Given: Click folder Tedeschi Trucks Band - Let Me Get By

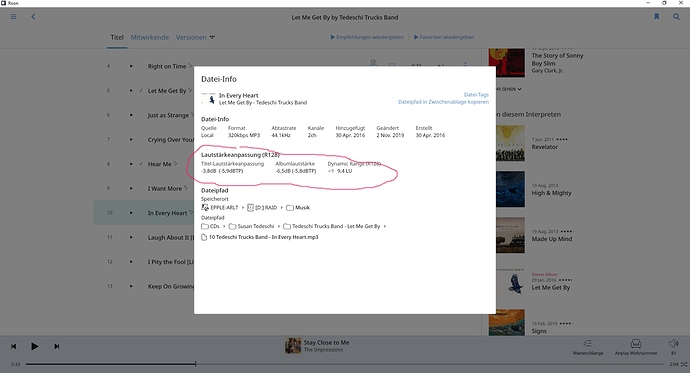Looking at the screenshot, I should 332,226.
